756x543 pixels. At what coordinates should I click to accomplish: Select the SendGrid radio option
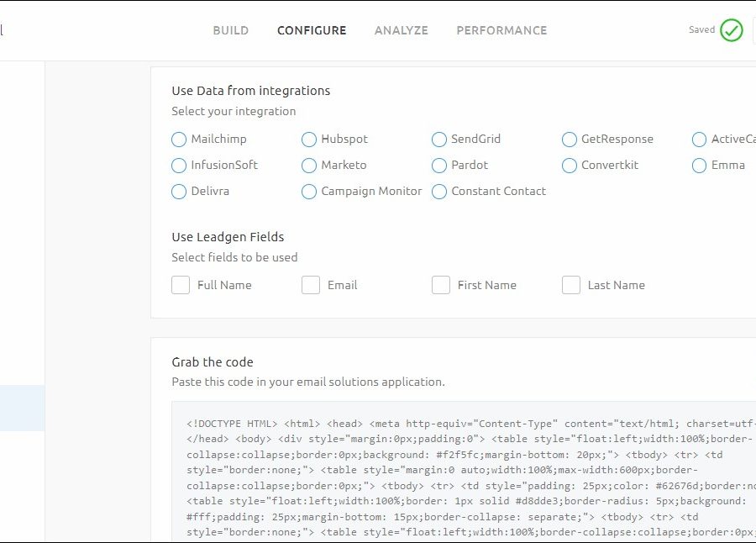click(x=439, y=140)
